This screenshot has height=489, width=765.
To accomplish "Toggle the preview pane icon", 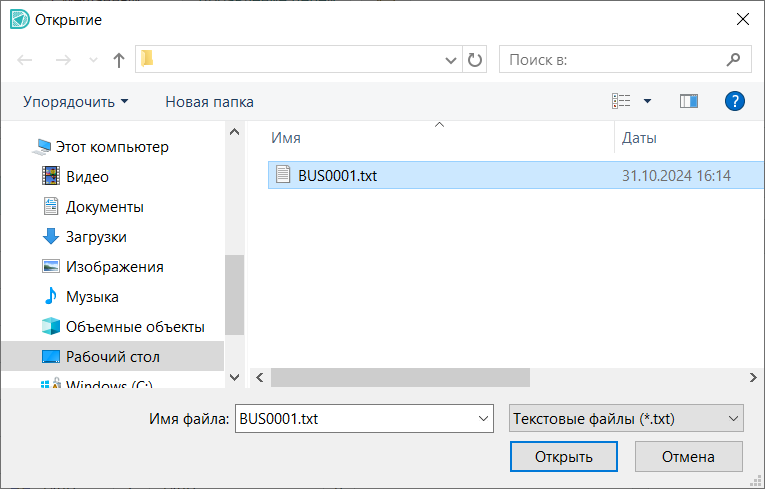I will point(688,101).
